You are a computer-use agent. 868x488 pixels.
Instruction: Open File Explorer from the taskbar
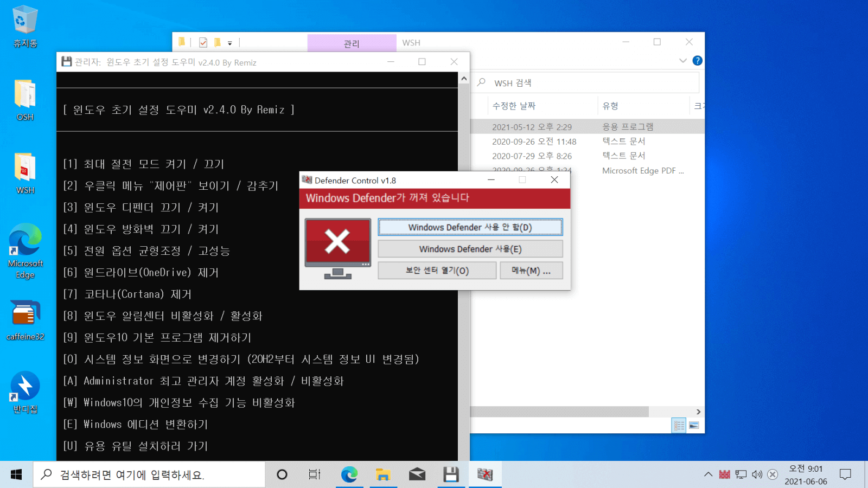(383, 475)
